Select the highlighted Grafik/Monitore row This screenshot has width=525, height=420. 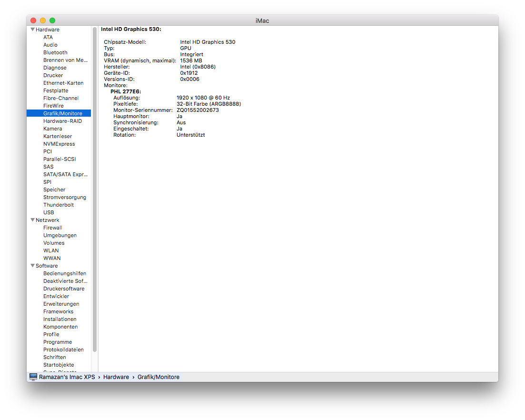pyautogui.click(x=59, y=113)
